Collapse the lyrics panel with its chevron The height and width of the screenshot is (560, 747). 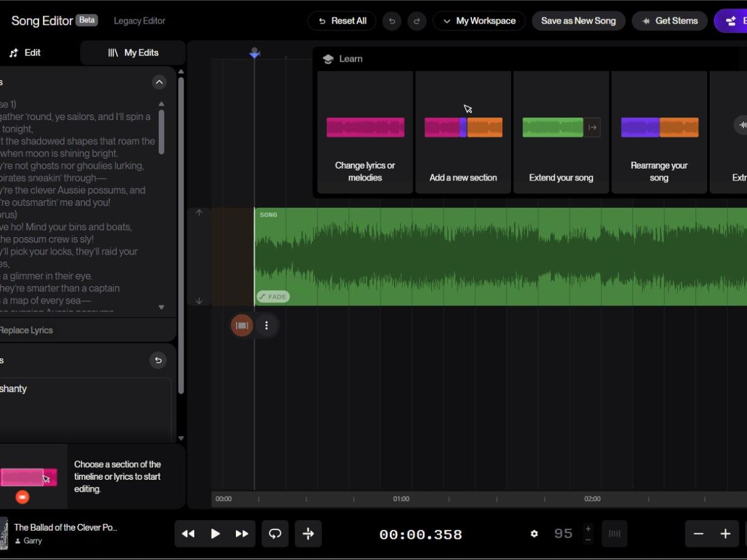tap(159, 82)
